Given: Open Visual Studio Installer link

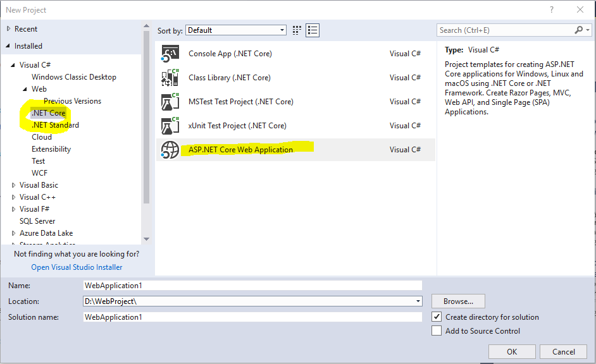Looking at the screenshot, I should point(77,267).
